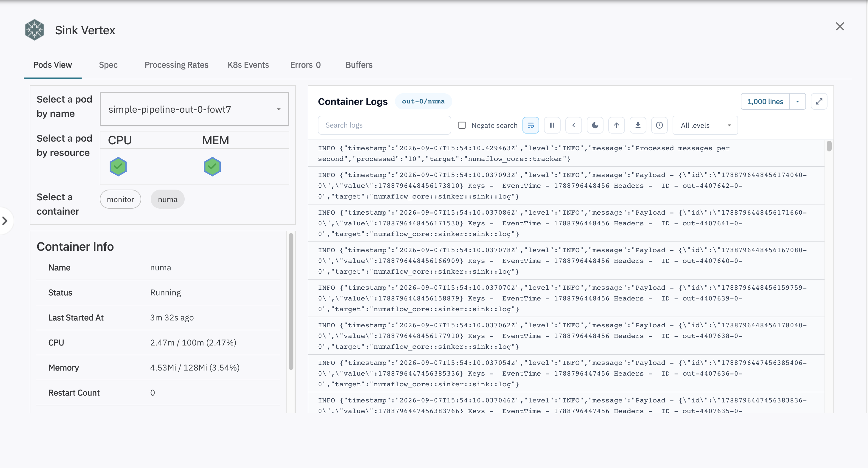Focus the Search logs field

pyautogui.click(x=385, y=125)
